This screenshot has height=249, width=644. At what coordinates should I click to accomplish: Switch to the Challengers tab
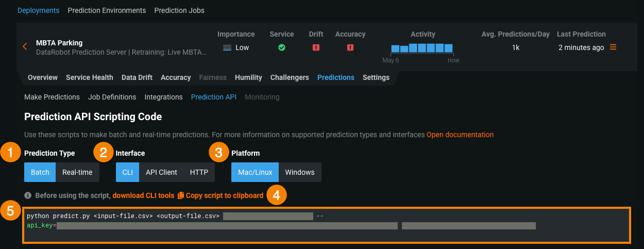pyautogui.click(x=290, y=77)
